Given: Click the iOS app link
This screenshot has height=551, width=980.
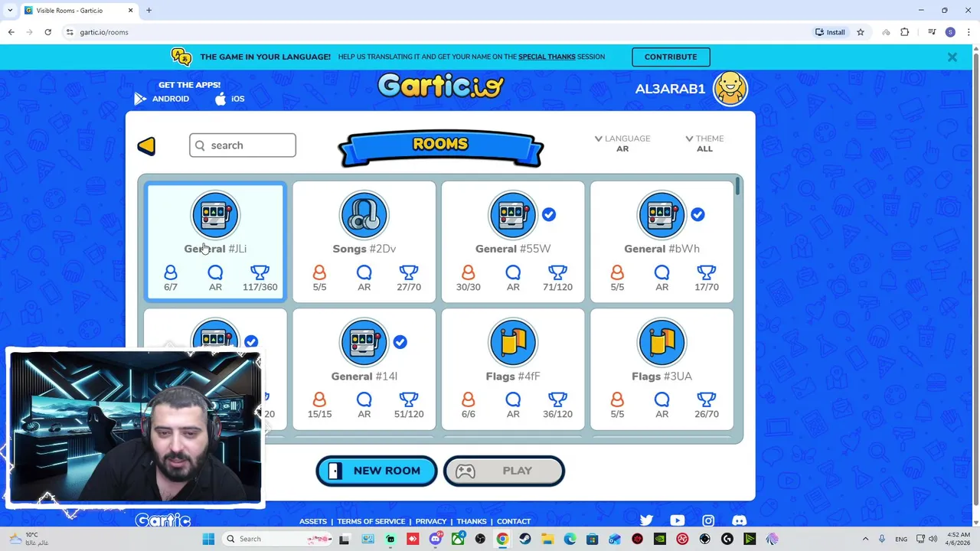Looking at the screenshot, I should pos(230,99).
